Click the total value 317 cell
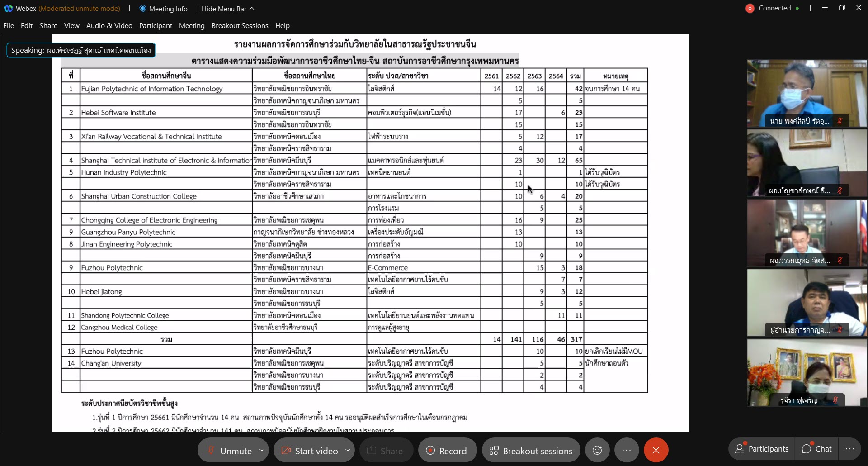 coord(576,339)
